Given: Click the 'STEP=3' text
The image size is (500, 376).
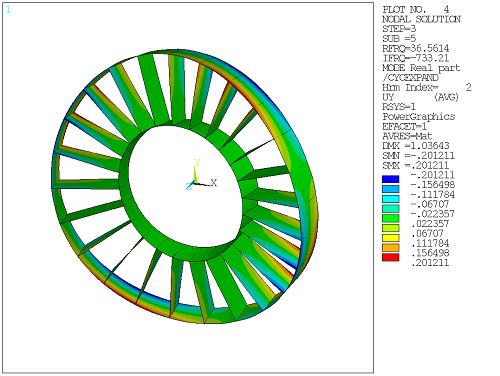Looking at the screenshot, I should coord(399,29).
